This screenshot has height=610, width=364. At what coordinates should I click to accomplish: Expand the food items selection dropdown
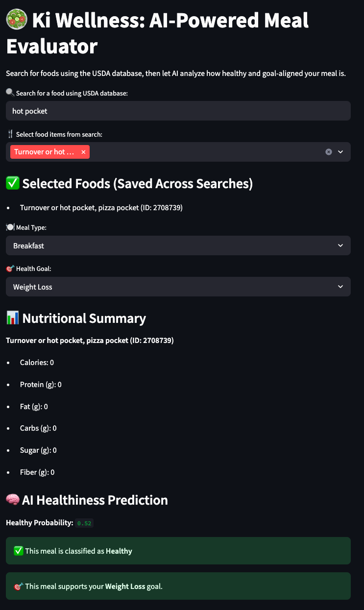click(x=340, y=152)
